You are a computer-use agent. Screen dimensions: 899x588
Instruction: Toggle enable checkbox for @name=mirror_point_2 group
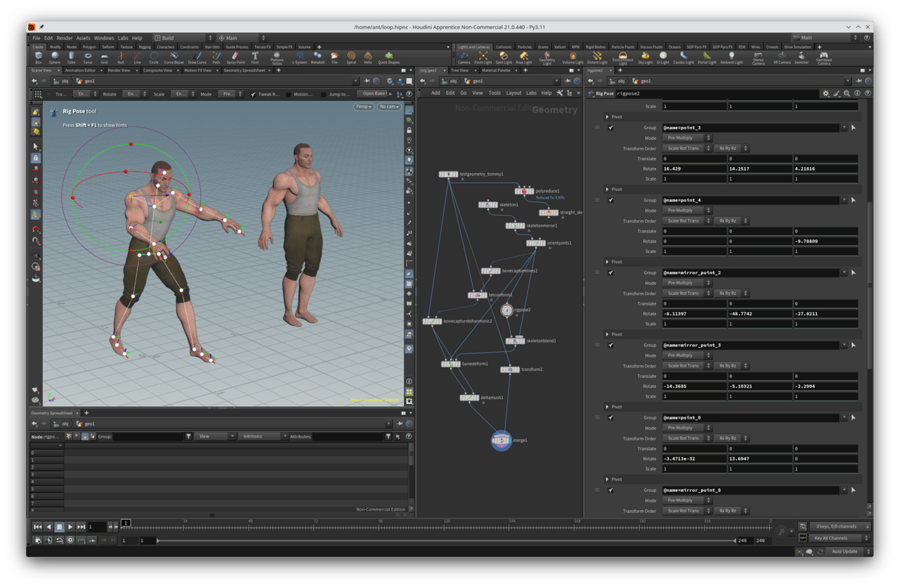(x=610, y=273)
